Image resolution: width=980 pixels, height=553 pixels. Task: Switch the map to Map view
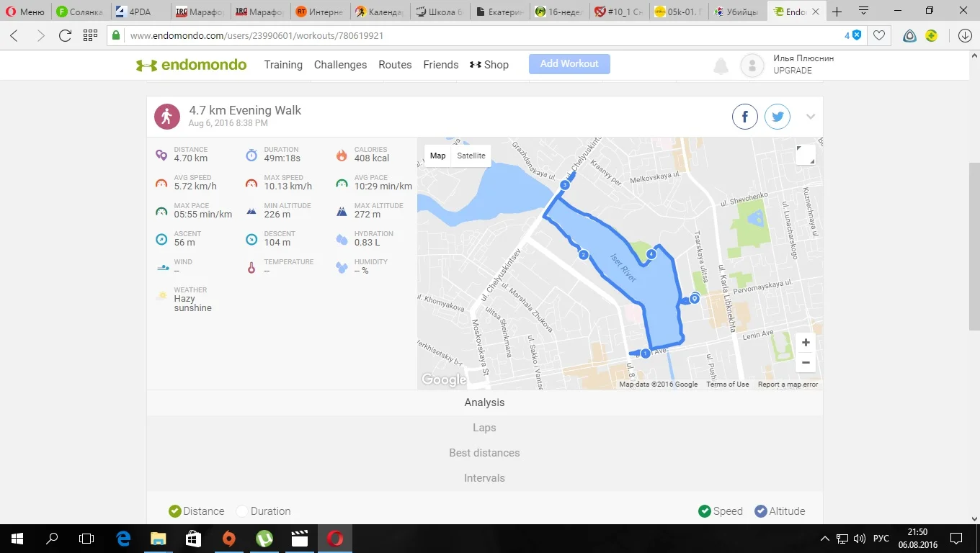click(x=437, y=156)
